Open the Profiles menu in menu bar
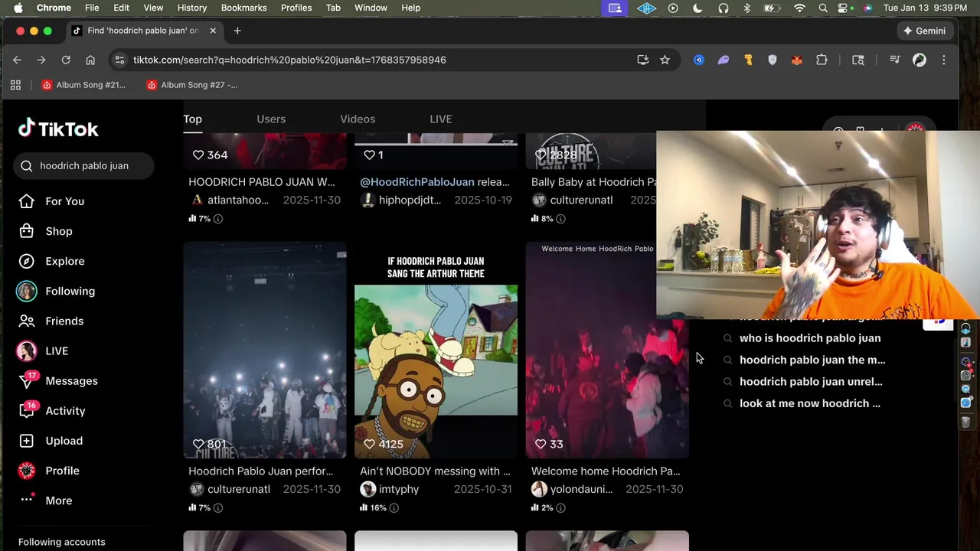Screen dimensions: 980x551 point(296,8)
